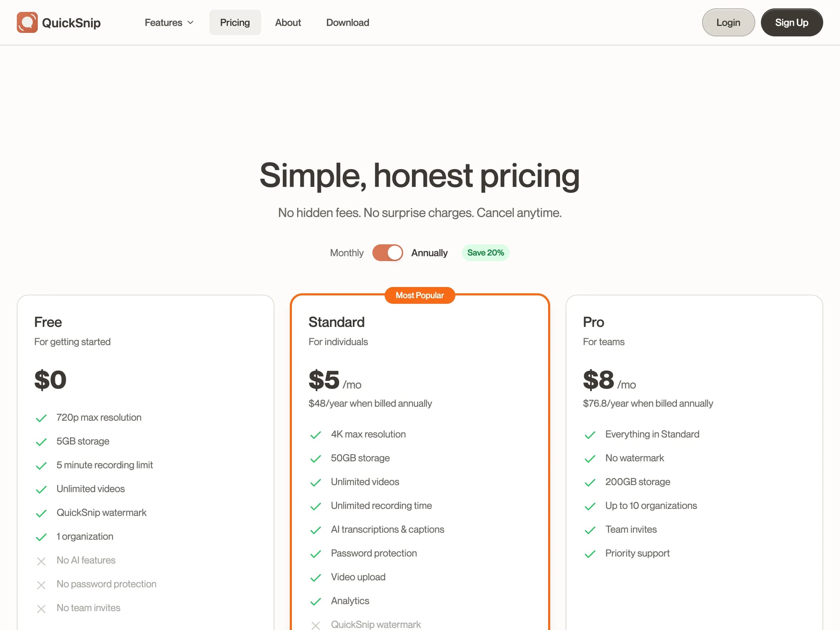Click the X beside Standard's "QuickSnip watermark"
840x630 pixels.
point(316,625)
